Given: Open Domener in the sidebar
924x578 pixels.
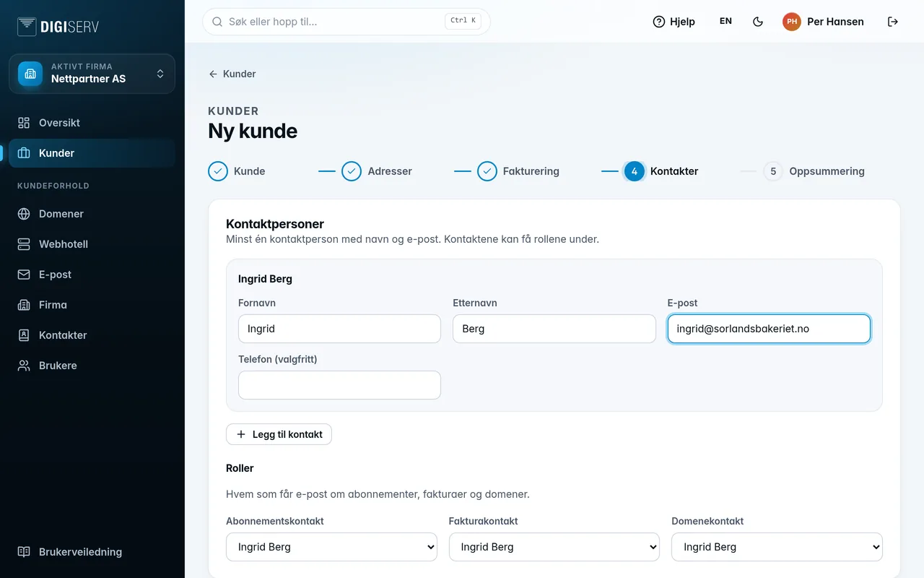Looking at the screenshot, I should point(92,214).
